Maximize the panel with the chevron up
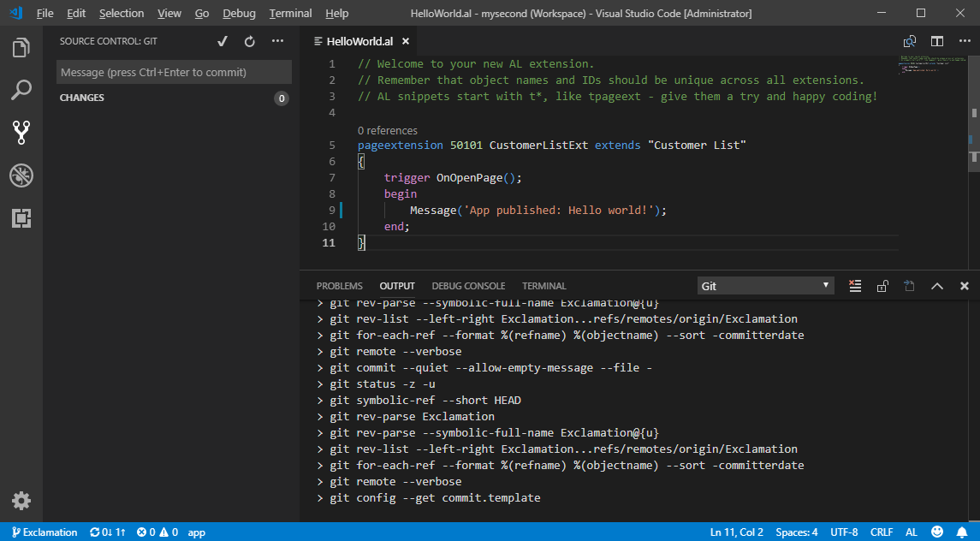980x541 pixels. (x=936, y=286)
